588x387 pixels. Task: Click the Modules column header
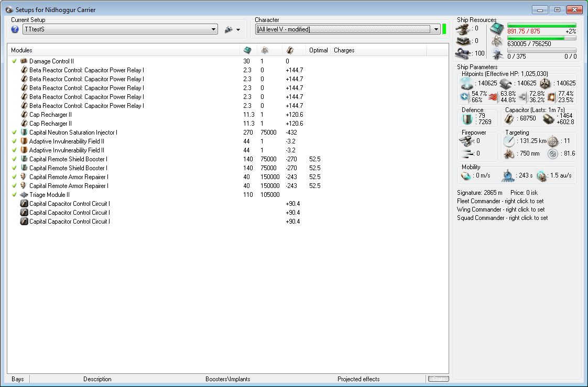tap(123, 50)
